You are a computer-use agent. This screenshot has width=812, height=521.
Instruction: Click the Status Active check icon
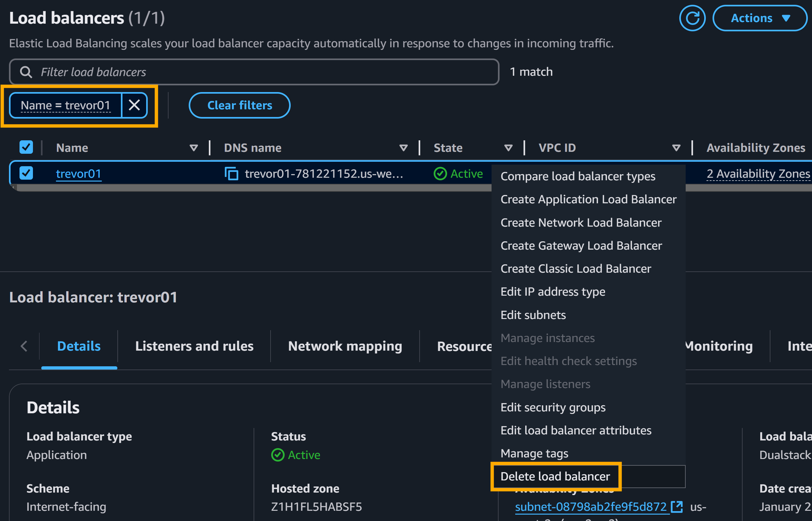278,455
